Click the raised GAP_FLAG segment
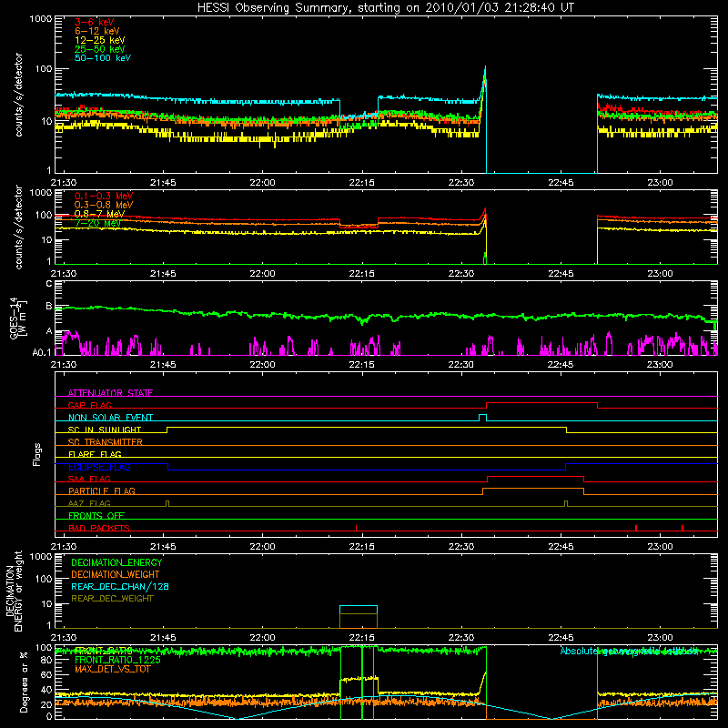Screen dimensions: 728x728 [541, 403]
